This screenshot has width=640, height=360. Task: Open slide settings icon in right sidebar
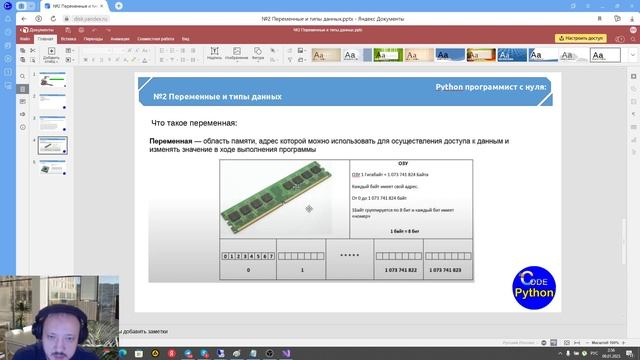click(633, 76)
